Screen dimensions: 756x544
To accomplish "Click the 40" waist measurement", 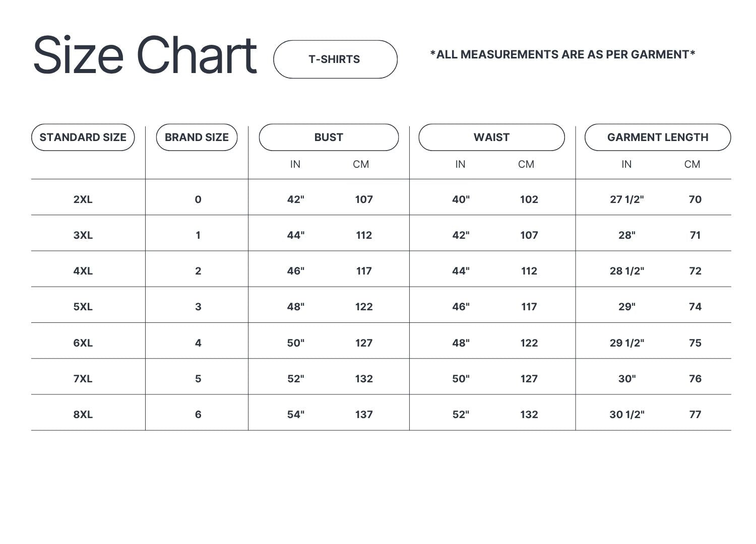I will [461, 199].
